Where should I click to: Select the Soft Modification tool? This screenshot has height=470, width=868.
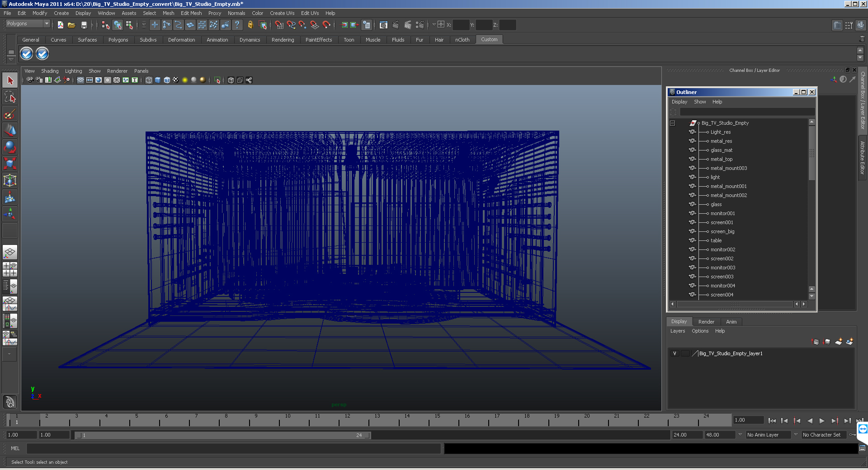(x=10, y=197)
